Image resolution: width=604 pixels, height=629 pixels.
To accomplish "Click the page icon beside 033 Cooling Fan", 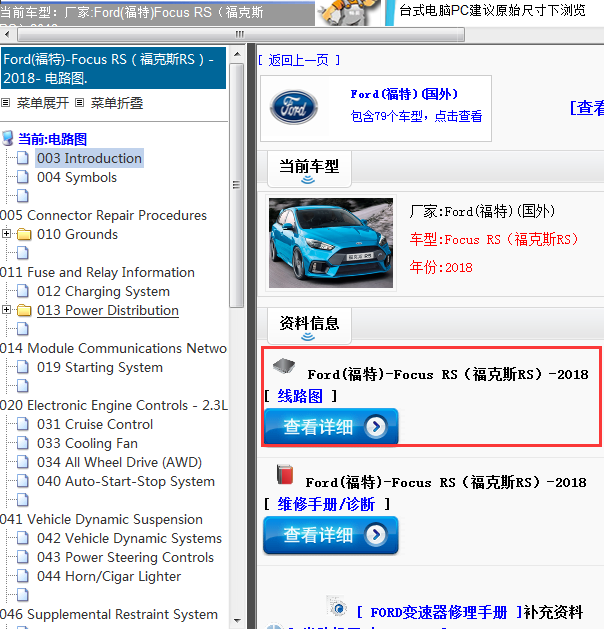I will coord(23,443).
